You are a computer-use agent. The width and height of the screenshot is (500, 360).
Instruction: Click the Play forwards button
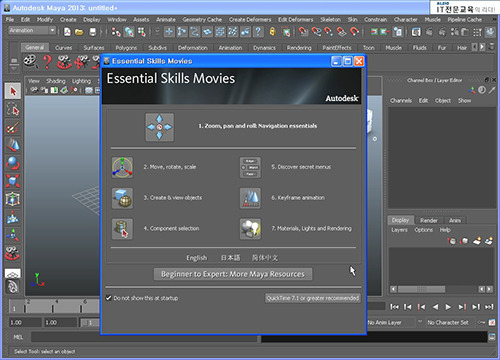coord(448,307)
